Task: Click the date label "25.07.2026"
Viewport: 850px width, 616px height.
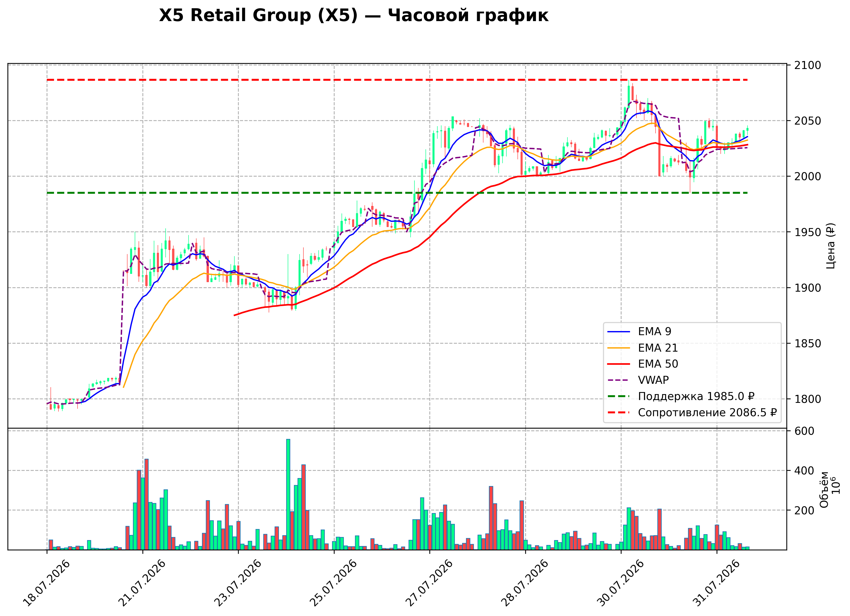Action: click(334, 583)
